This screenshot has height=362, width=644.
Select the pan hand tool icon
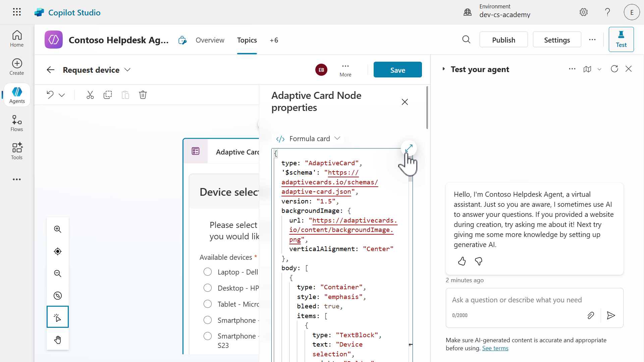(x=58, y=340)
